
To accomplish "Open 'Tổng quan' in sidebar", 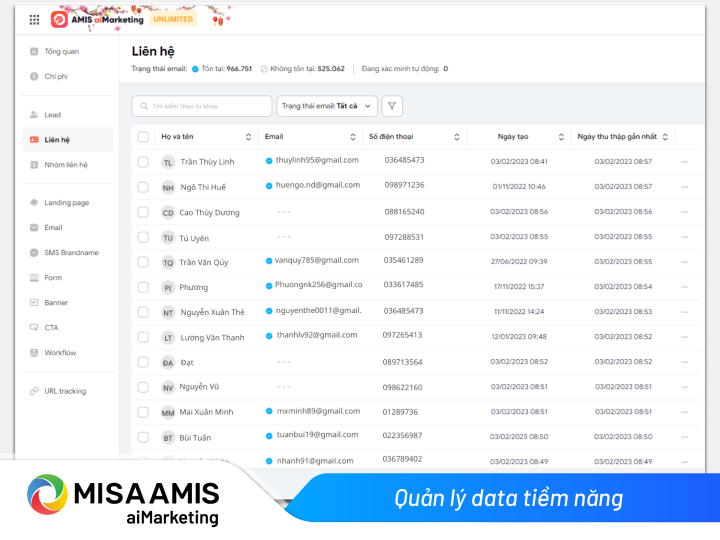I will (x=67, y=51).
